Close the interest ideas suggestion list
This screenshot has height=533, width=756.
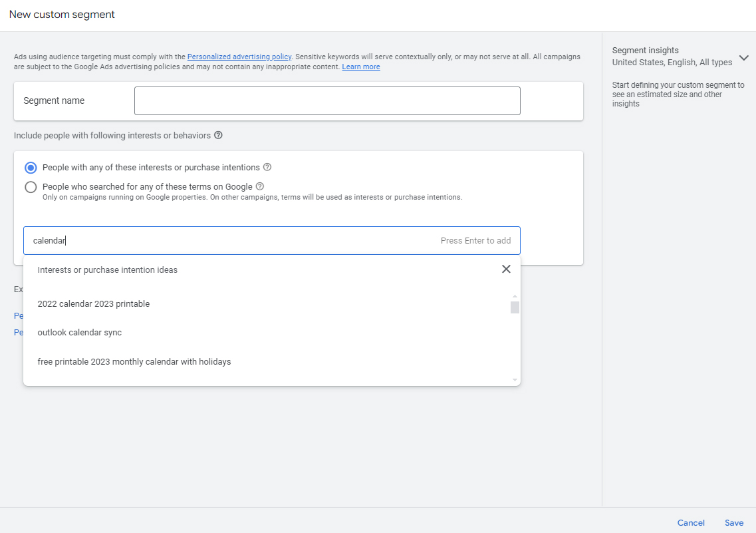point(506,269)
